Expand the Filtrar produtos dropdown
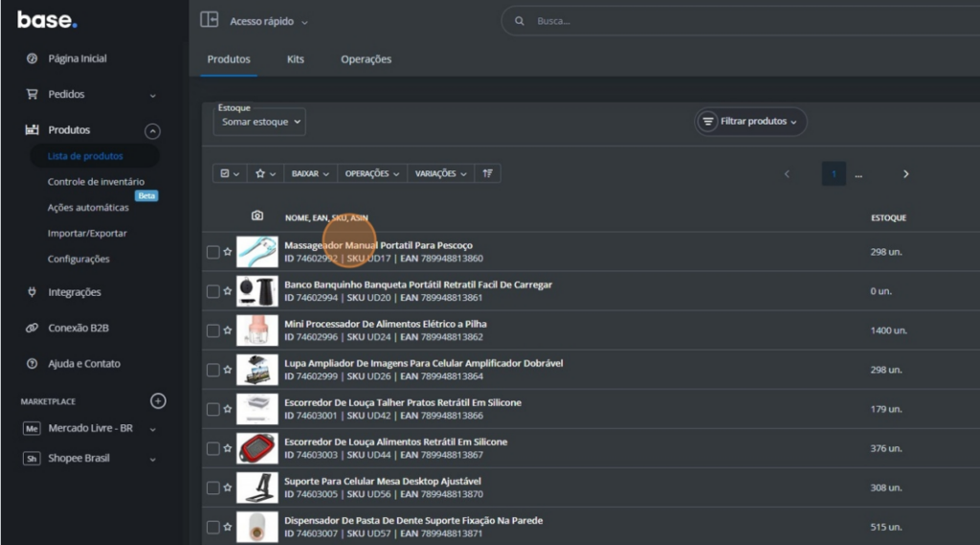The height and width of the screenshot is (545, 980). (x=750, y=122)
